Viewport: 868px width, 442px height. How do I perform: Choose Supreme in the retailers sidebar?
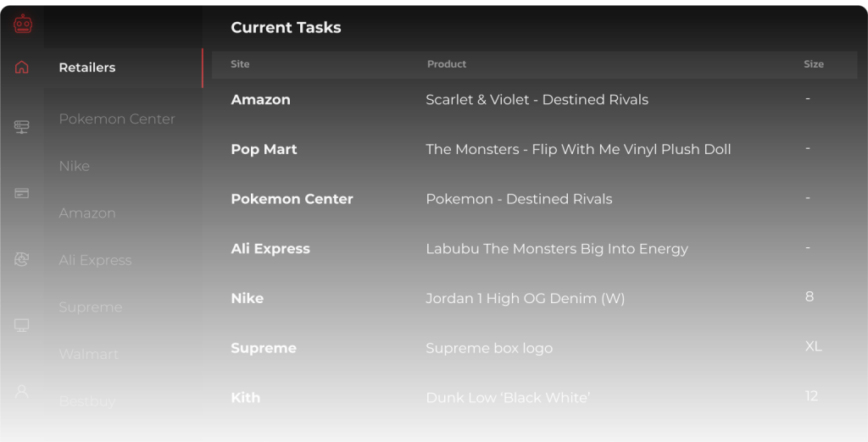click(91, 307)
